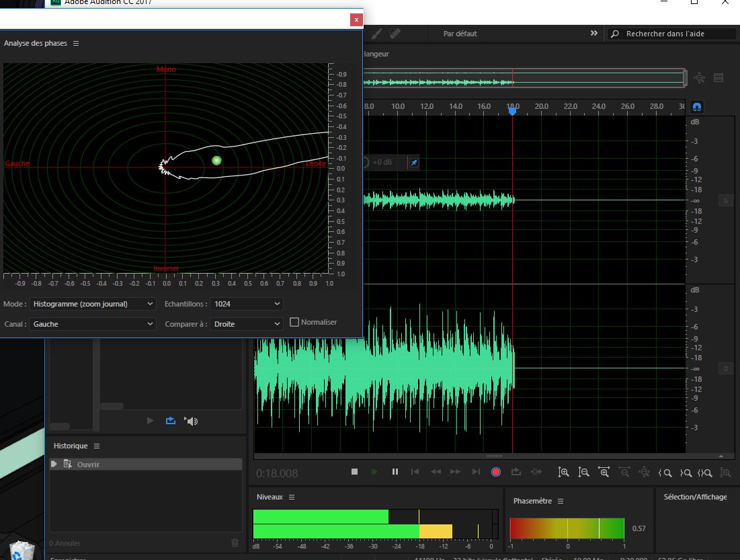This screenshot has height=560, width=740.
Task: Click the pin icon on the volume HUD
Action: [x=414, y=163]
